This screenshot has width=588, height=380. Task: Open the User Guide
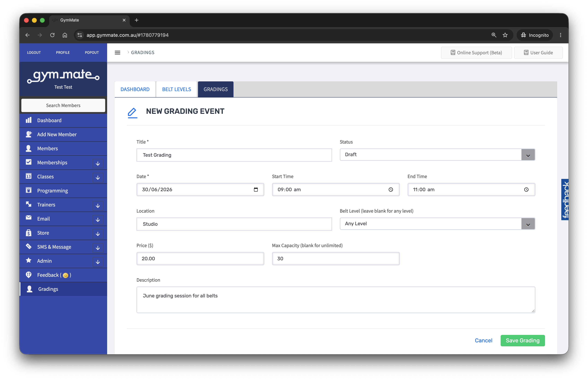[x=538, y=53]
